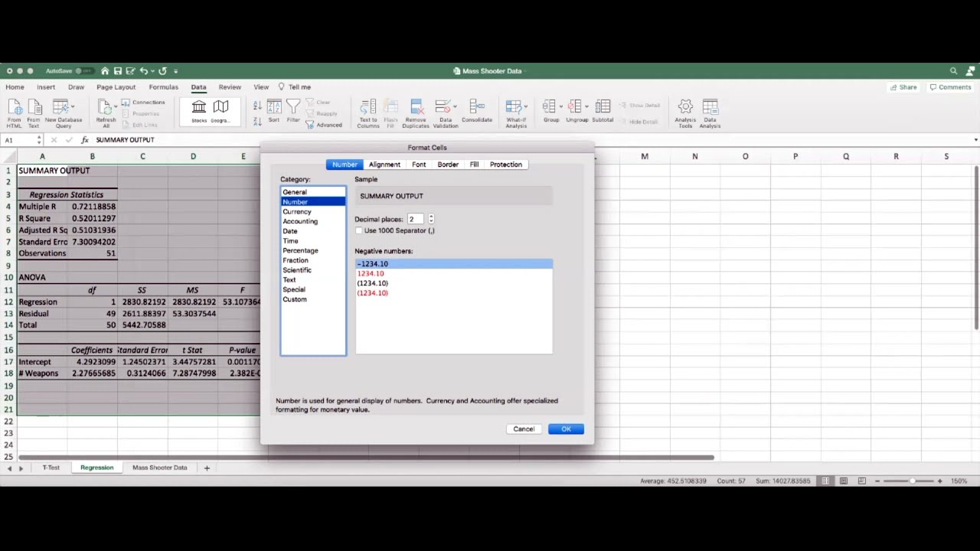Click the From HTML icon

click(15, 107)
